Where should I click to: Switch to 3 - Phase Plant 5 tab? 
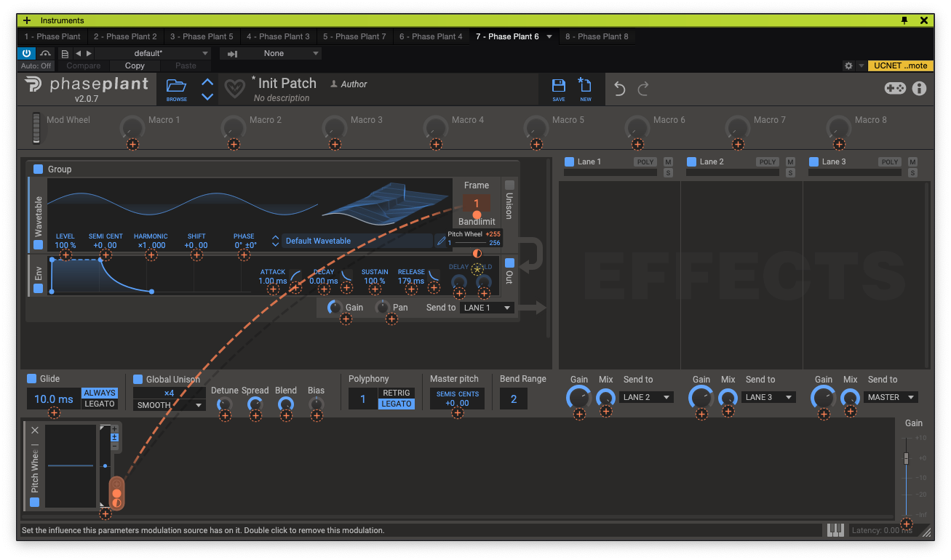[202, 36]
